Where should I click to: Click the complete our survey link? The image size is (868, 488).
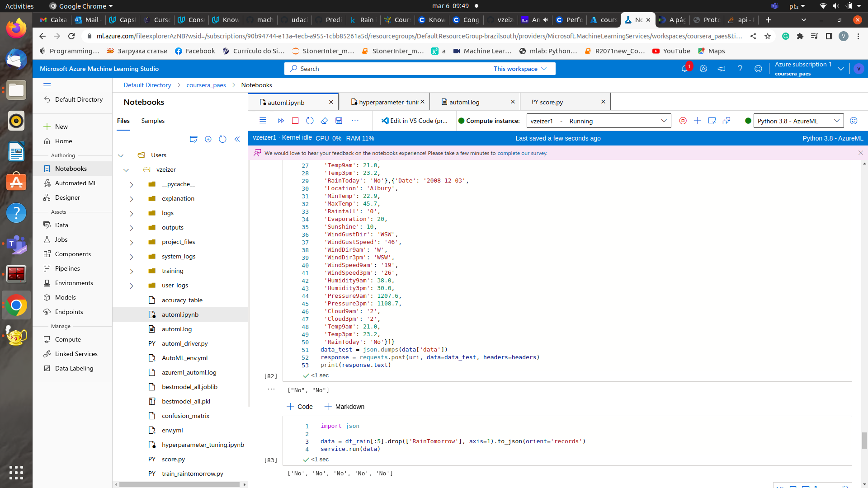pyautogui.click(x=522, y=153)
